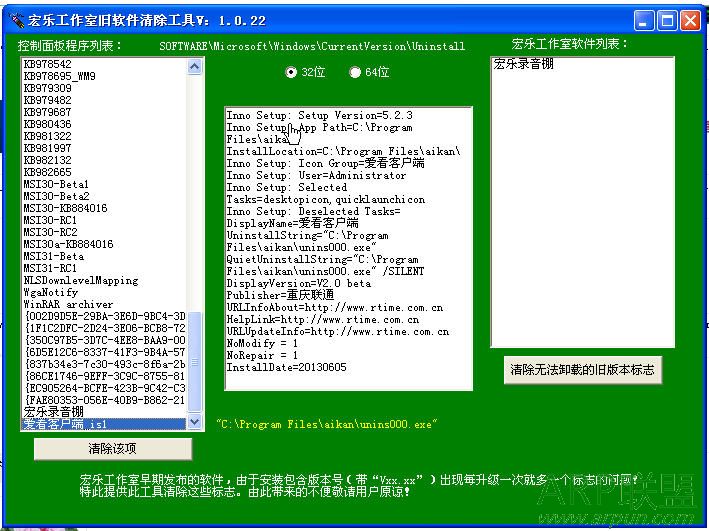Image resolution: width=709 pixels, height=531 pixels.
Task: Click the yellow uninstall path text
Action: click(x=326, y=424)
